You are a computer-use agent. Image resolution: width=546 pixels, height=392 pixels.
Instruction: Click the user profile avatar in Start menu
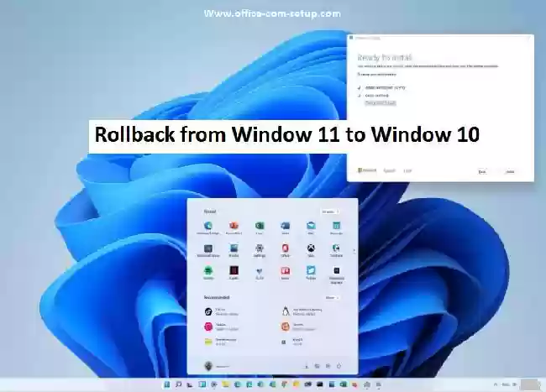click(208, 366)
